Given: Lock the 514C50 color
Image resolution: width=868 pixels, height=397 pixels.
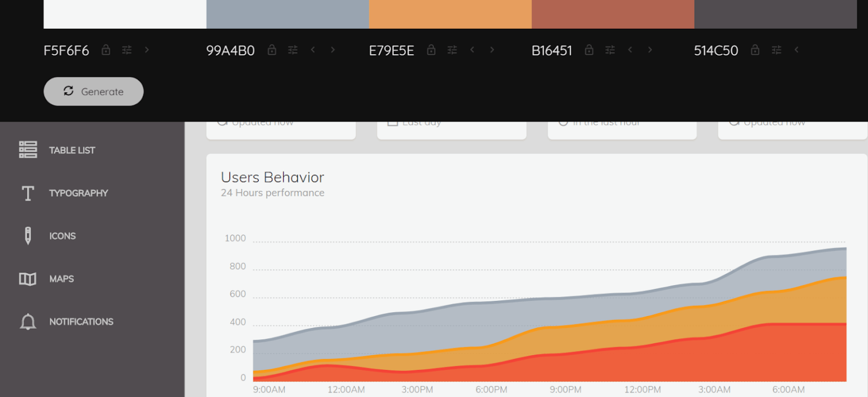Looking at the screenshot, I should 755,50.
